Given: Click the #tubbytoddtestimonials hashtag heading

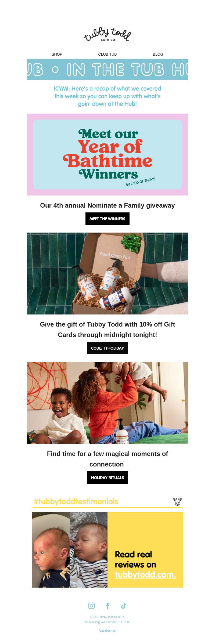Looking at the screenshot, I should pyautogui.click(x=76, y=501).
